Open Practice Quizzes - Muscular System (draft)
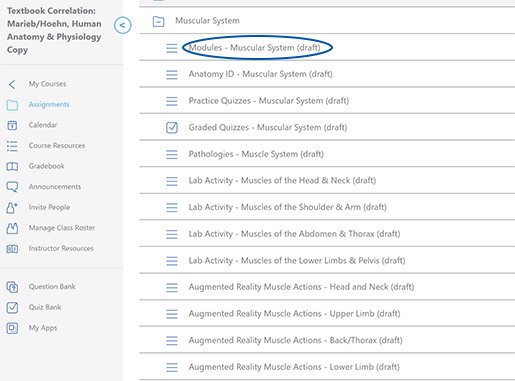 point(269,101)
